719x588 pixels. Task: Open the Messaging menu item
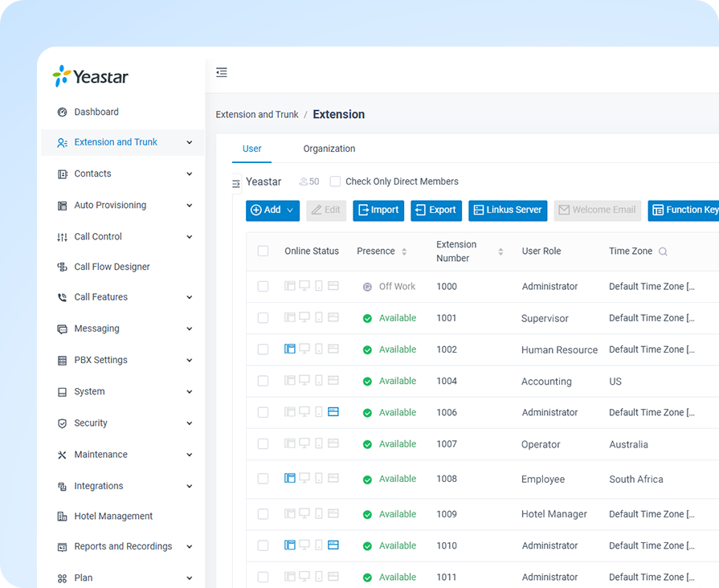click(96, 329)
